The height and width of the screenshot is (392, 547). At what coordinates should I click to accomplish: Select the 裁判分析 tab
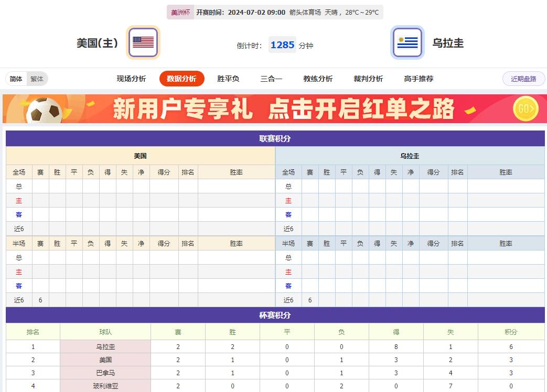point(368,79)
